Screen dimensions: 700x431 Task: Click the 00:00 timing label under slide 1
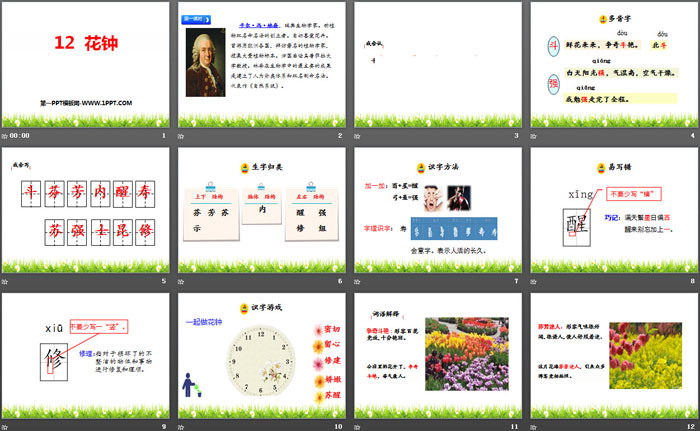click(x=20, y=136)
